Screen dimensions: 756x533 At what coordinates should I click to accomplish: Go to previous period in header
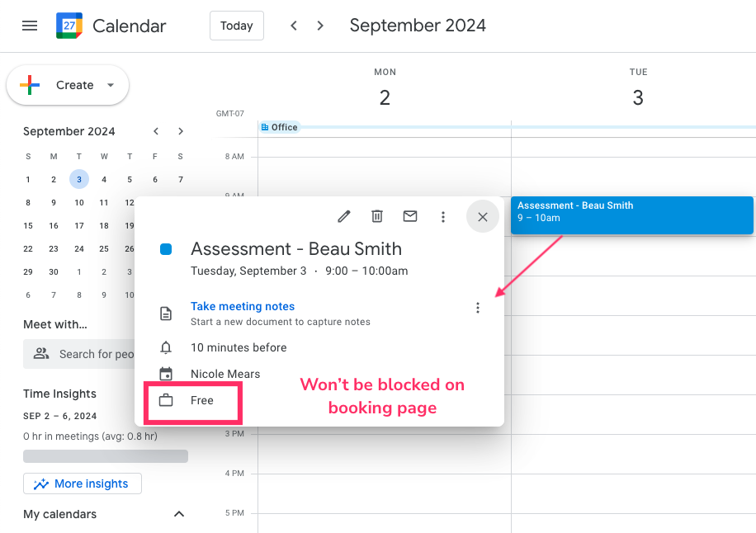[x=294, y=26]
